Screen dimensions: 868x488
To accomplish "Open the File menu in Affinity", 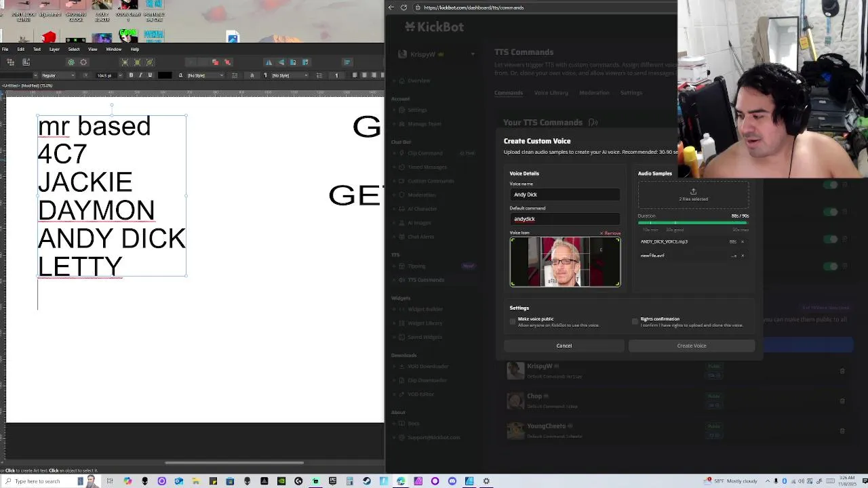I will click(x=5, y=49).
